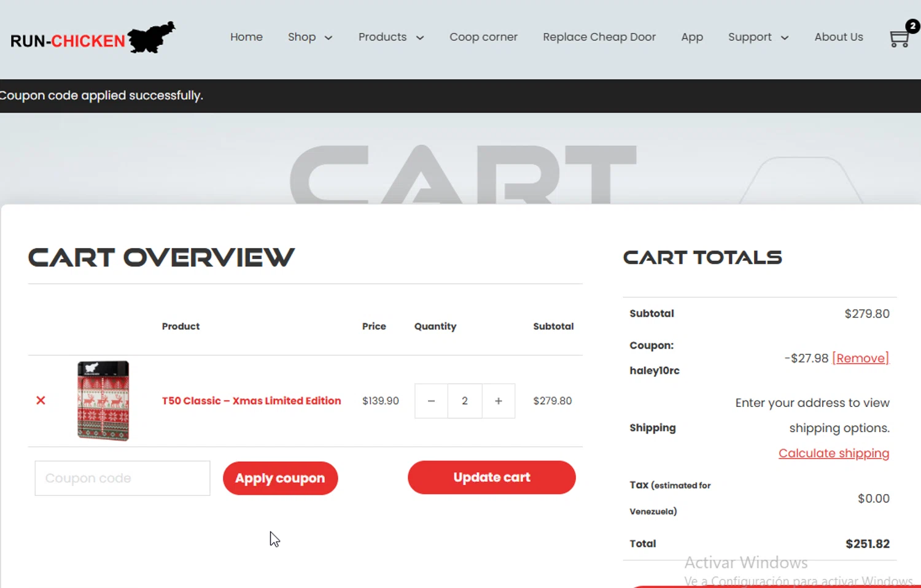Click the Run-Chicken logo
Viewport: 921px width, 588px height.
93,38
